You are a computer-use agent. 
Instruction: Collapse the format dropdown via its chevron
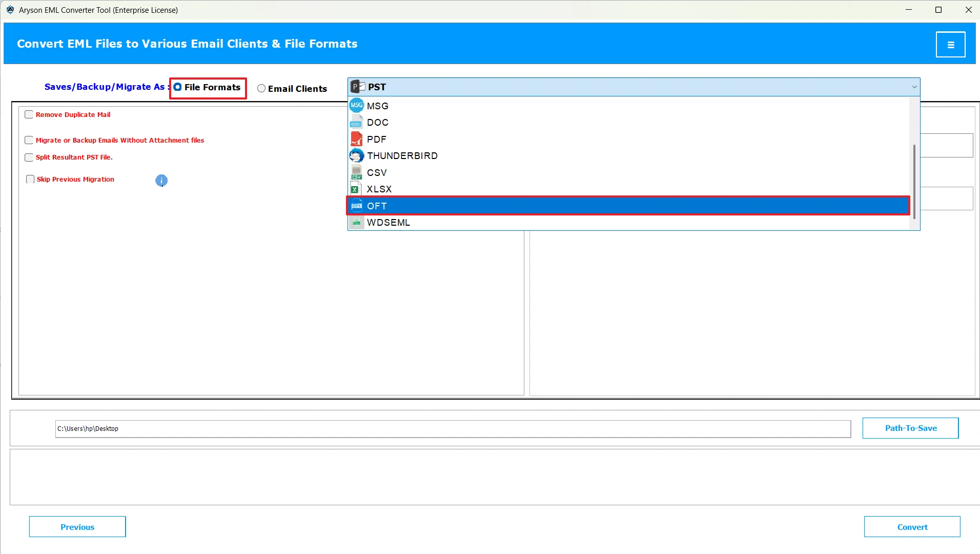coord(914,87)
